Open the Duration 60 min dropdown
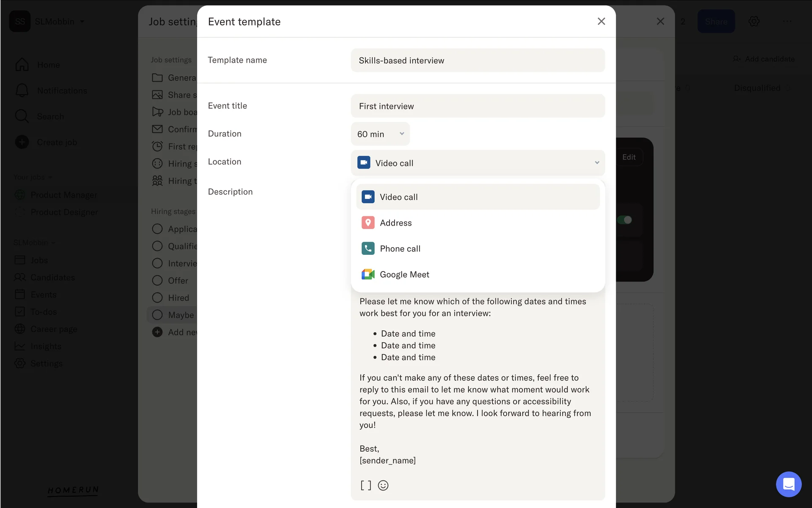The height and width of the screenshot is (508, 812). 380,134
